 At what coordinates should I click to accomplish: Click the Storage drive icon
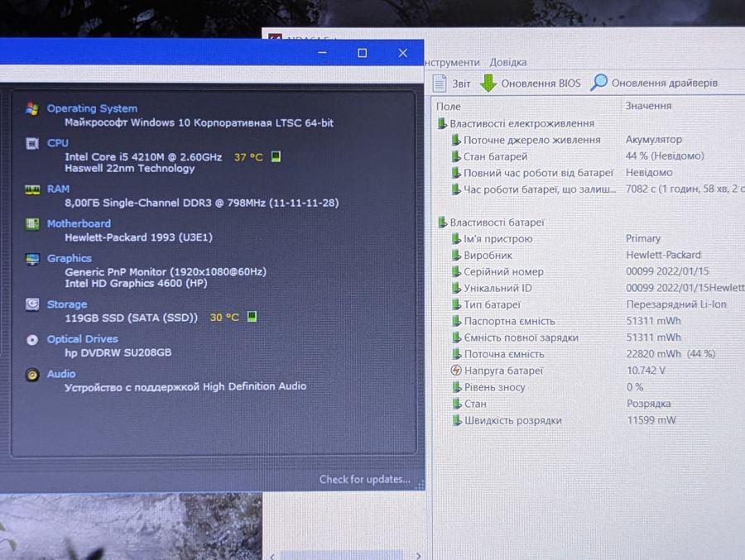[x=32, y=304]
